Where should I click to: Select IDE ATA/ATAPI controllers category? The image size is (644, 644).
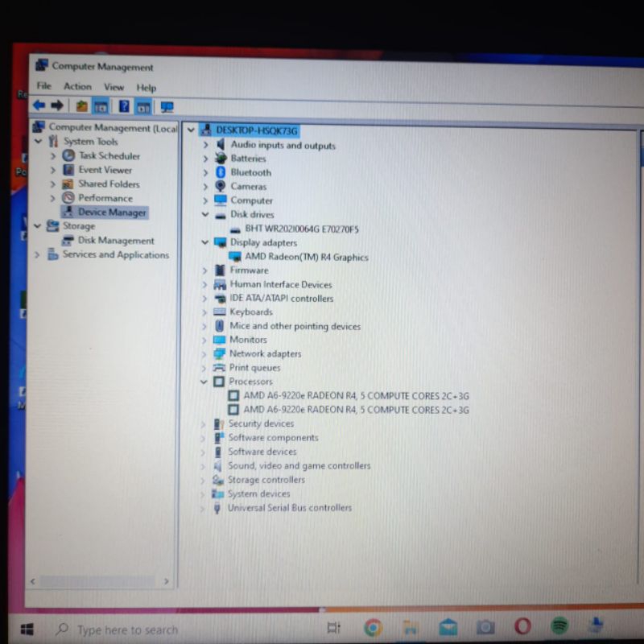281,298
